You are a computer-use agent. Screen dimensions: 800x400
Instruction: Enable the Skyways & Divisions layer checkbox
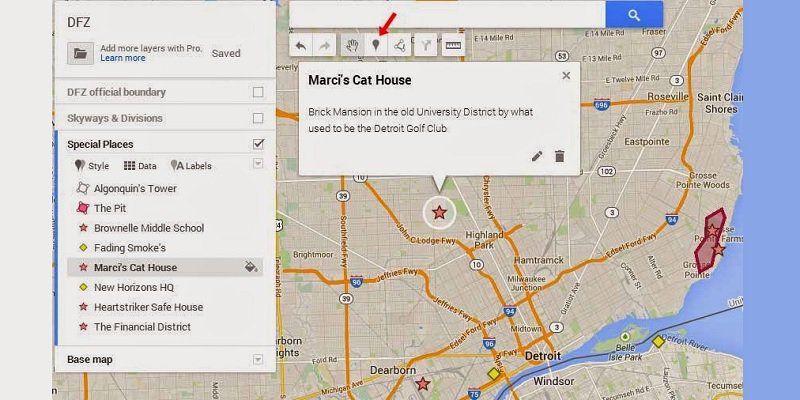(258, 118)
